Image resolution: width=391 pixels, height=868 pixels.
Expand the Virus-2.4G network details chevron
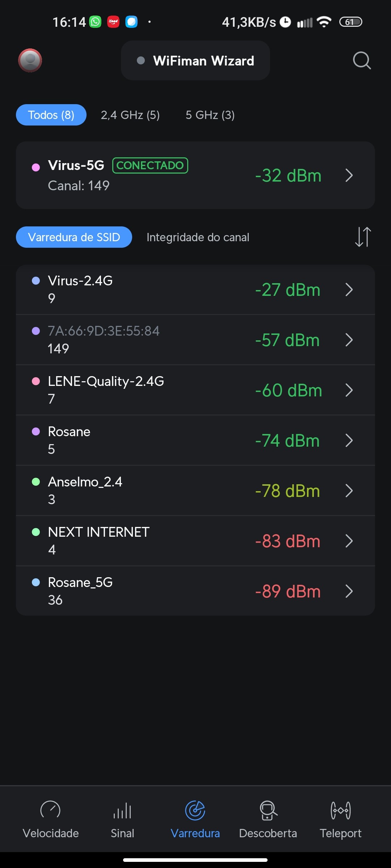click(349, 290)
